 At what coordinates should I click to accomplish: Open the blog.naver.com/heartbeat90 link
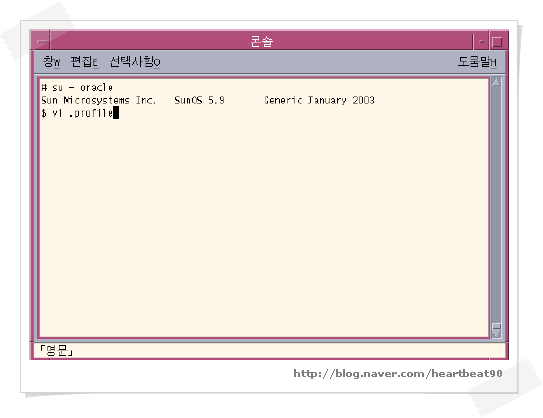tap(398, 373)
